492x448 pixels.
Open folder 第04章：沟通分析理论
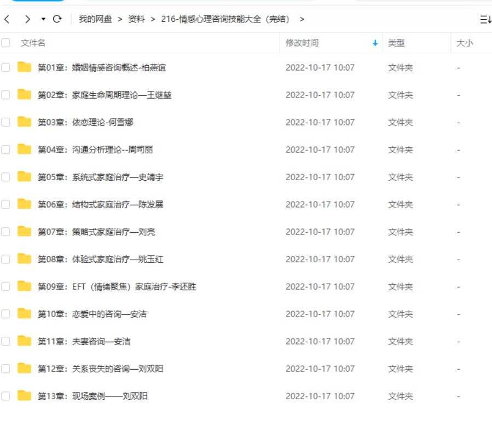pyautogui.click(x=95, y=150)
